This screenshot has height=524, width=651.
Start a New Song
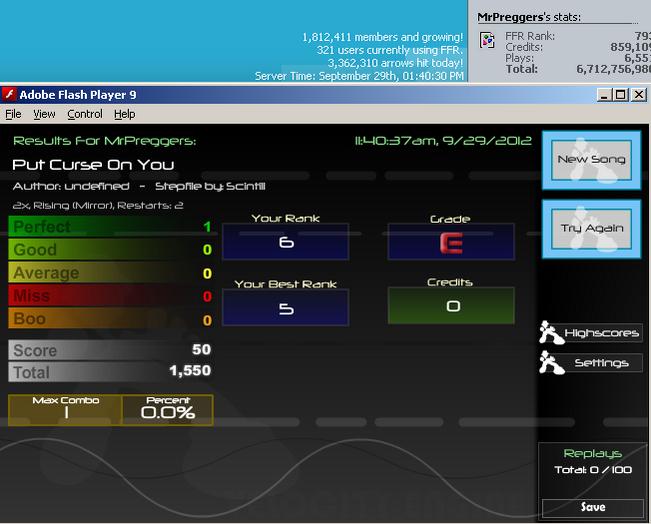(x=592, y=160)
